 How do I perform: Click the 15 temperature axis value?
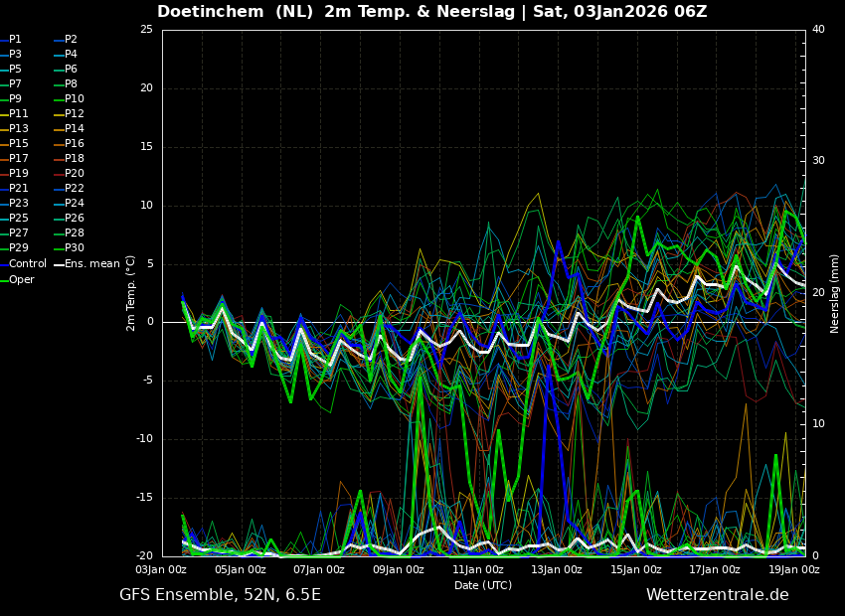pos(146,146)
